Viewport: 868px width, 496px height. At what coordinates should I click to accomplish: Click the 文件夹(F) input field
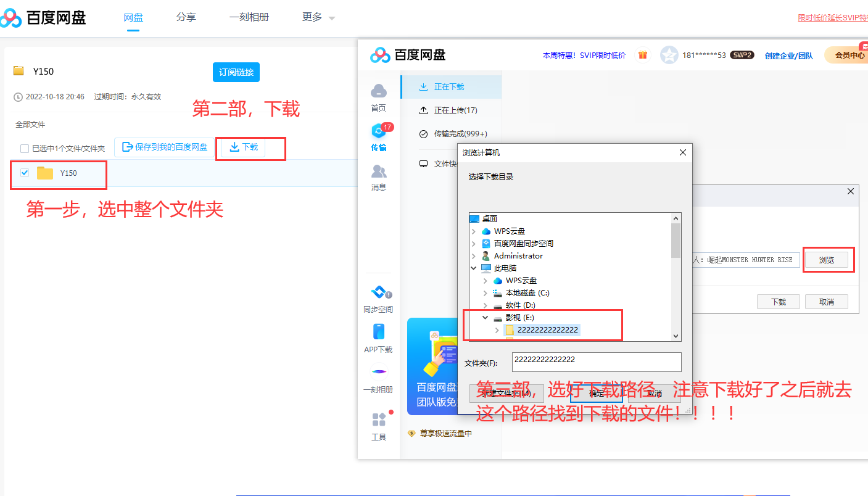(x=597, y=362)
